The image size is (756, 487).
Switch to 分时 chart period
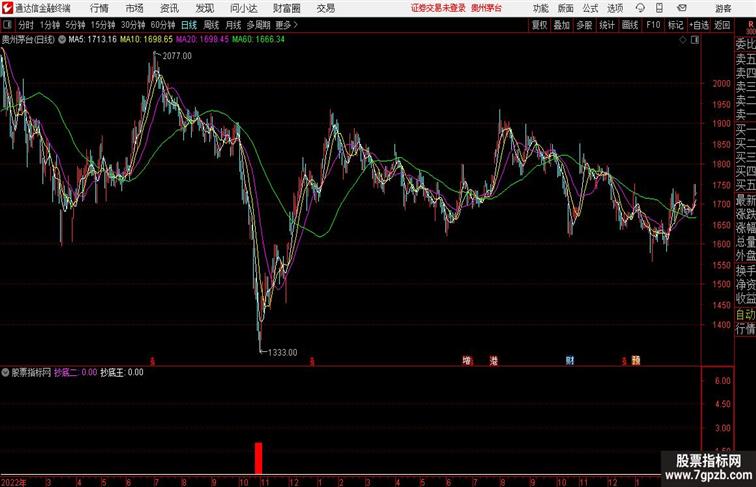[x=26, y=25]
